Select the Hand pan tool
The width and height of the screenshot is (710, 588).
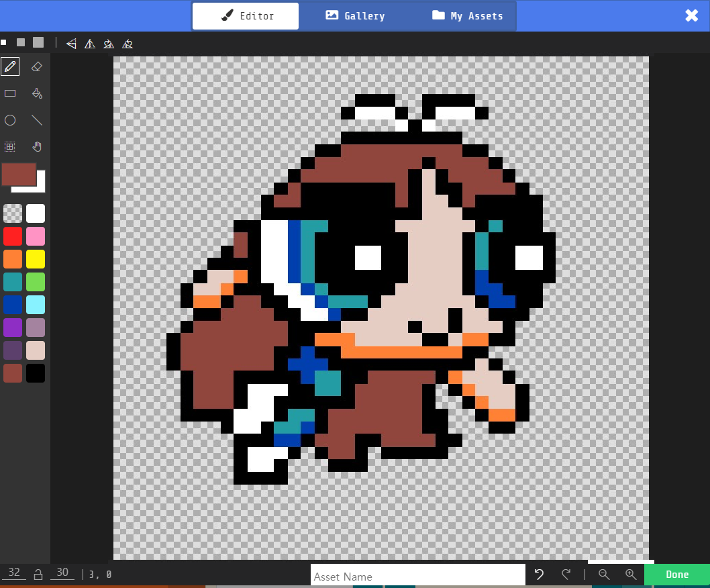point(37,146)
